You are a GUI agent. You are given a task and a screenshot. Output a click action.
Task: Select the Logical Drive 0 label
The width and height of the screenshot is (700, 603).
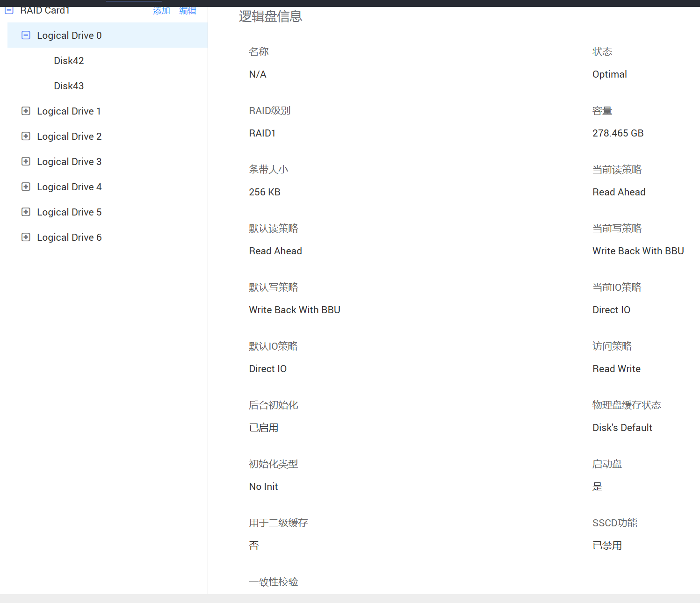point(69,36)
